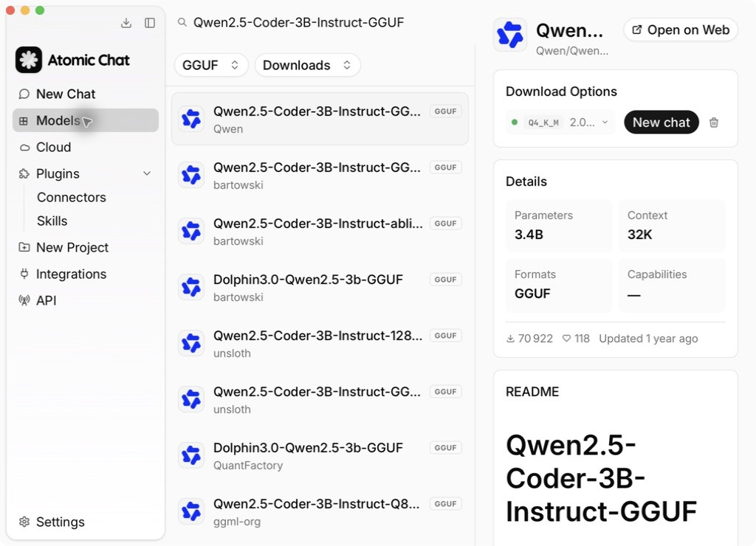This screenshot has width=756, height=546.
Task: Click model icon of ggml-org row
Action: (x=191, y=511)
